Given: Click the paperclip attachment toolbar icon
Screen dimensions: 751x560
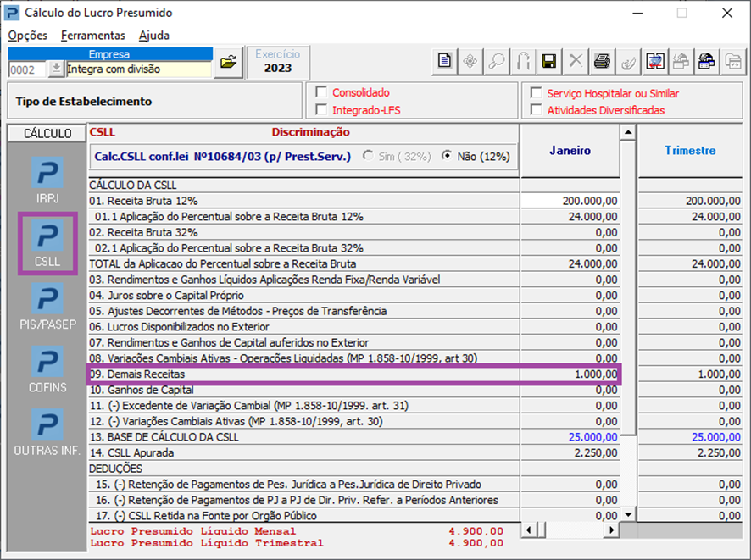Looking at the screenshot, I should (523, 62).
